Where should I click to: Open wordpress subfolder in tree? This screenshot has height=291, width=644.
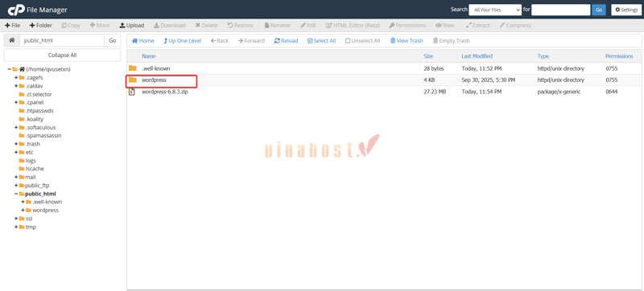click(46, 211)
